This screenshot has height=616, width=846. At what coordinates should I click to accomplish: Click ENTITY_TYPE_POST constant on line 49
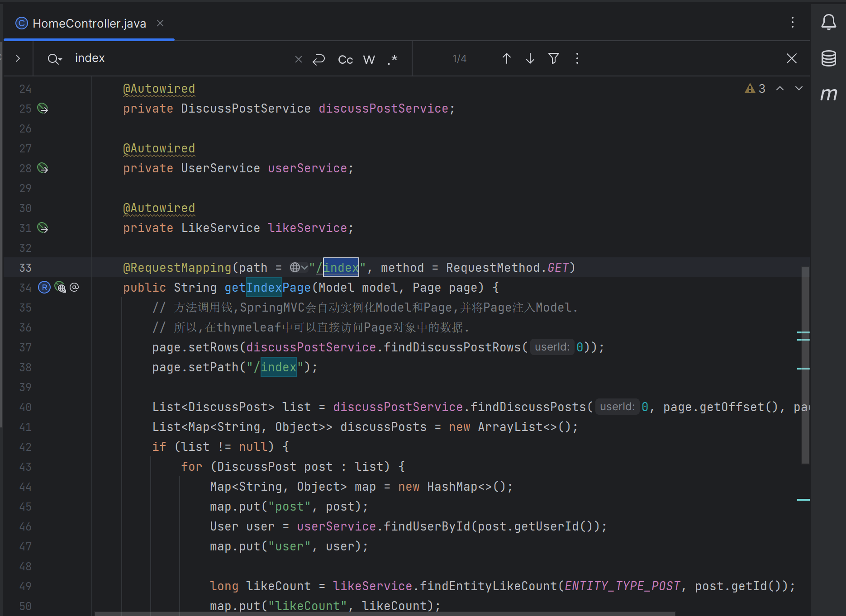[x=623, y=586]
